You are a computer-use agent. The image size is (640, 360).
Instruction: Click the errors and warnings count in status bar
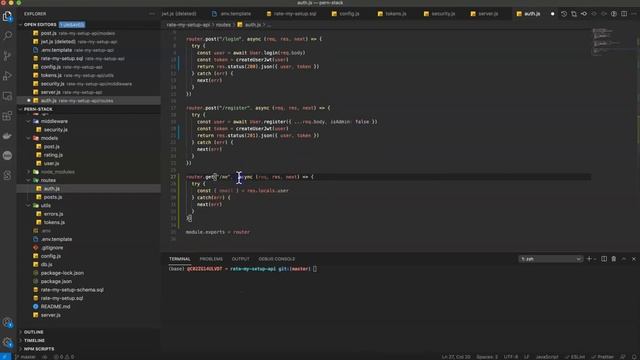[x=64, y=357]
